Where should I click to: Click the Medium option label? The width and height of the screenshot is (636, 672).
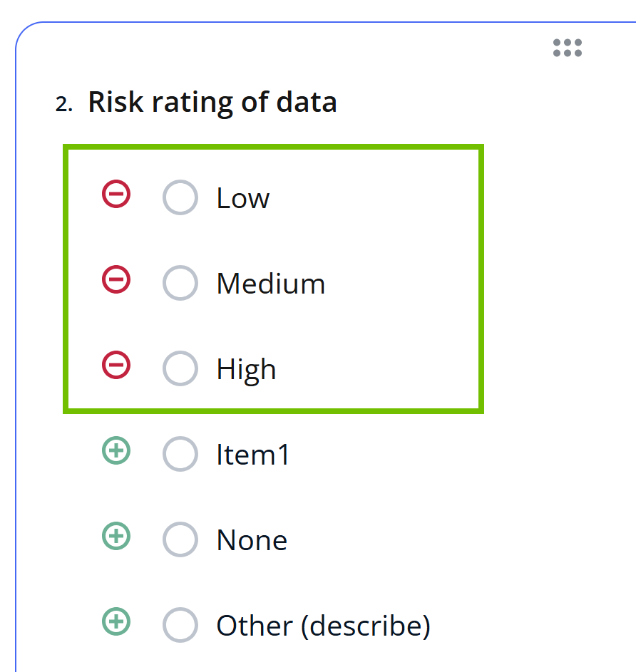point(270,283)
